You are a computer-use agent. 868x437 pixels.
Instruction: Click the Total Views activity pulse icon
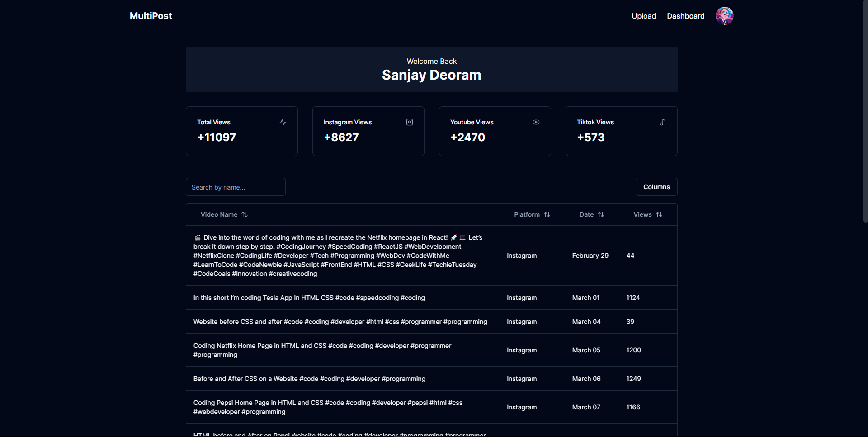click(x=283, y=122)
